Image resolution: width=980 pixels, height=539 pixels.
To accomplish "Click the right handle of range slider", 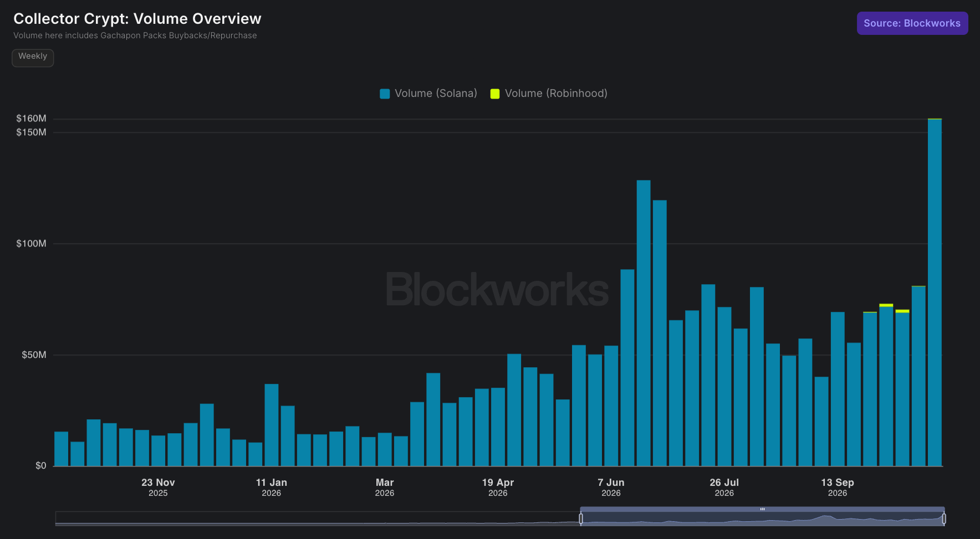I will click(943, 519).
